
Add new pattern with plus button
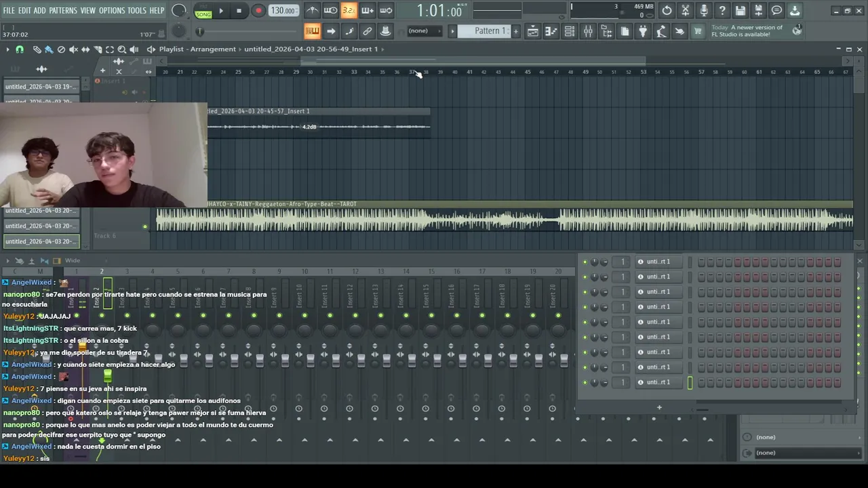(515, 31)
